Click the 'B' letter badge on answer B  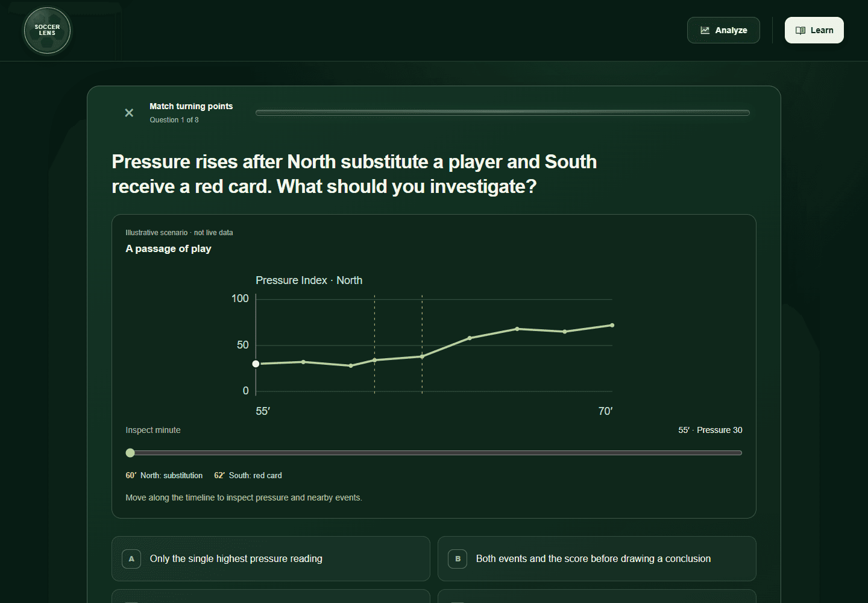click(x=458, y=559)
